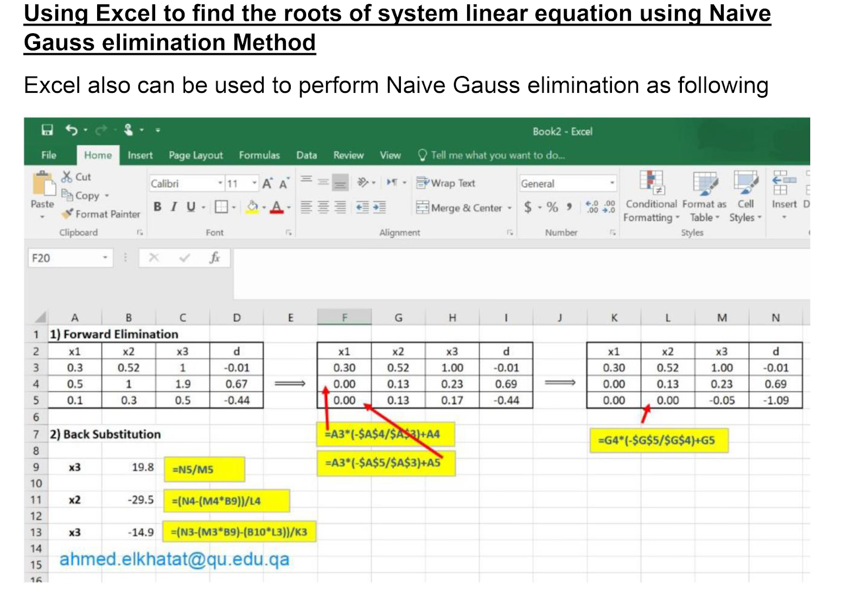Screen dimensions: 868x598
Task: Decrease the cell indent
Action: [x=362, y=207]
